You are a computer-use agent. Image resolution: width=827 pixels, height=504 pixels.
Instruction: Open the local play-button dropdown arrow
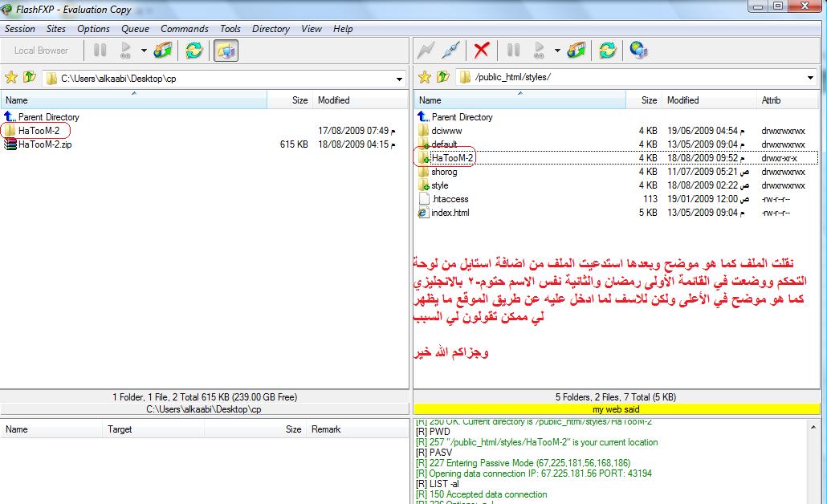(144, 51)
